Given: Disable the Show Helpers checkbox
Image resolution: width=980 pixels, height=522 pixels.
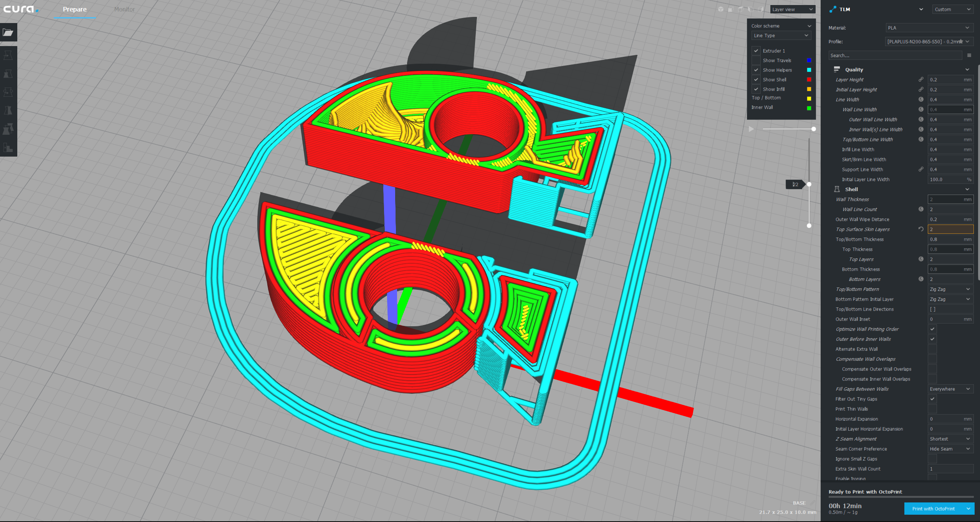Looking at the screenshot, I should pos(756,70).
